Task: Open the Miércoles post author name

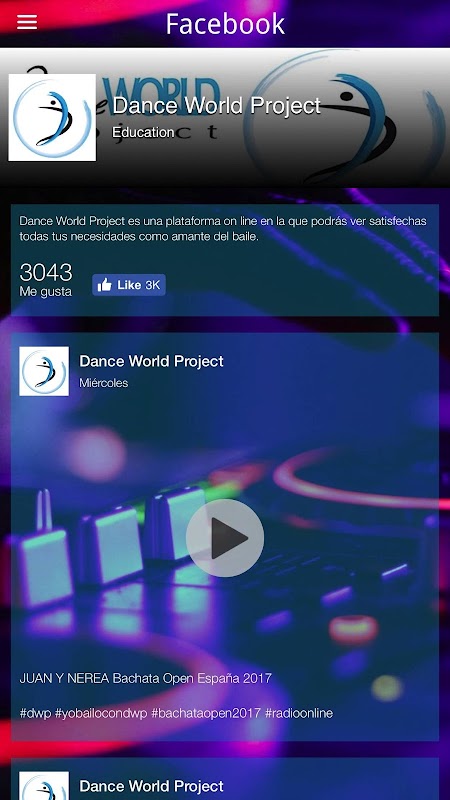Action: pos(152,361)
